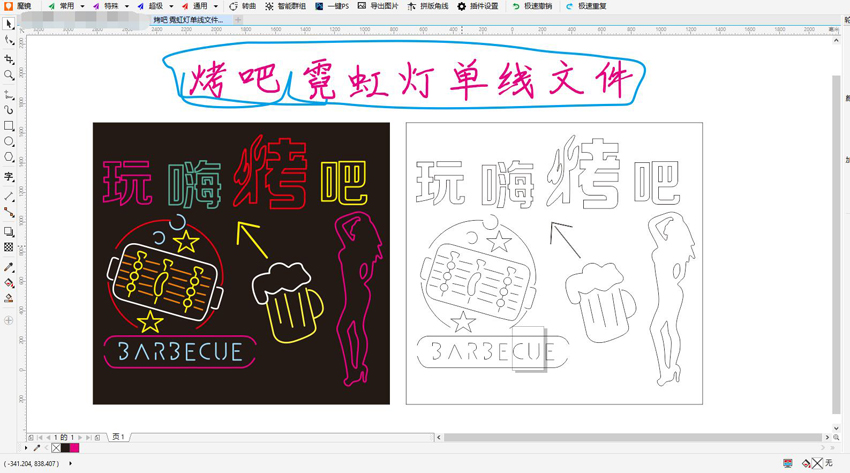Switch to the 烤吧 霓虹灯单线文件 document tab
This screenshot has width=850, height=473.
tap(189, 20)
